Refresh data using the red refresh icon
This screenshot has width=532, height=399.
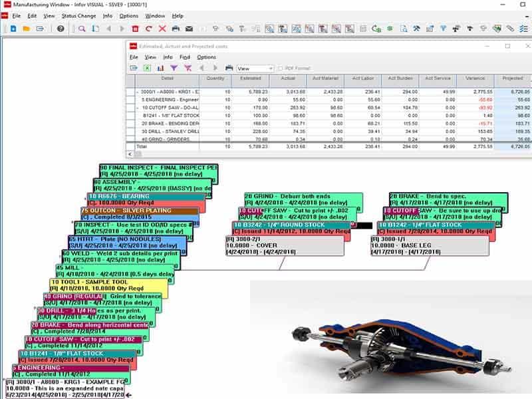point(148,28)
